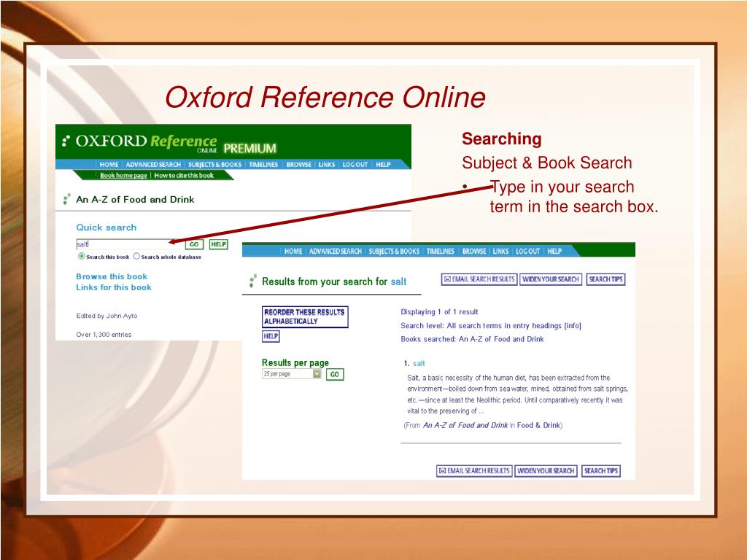Viewport: 747px width, 560px height.
Task: Click the bottom SEARCH TIPS button
Action: [601, 471]
